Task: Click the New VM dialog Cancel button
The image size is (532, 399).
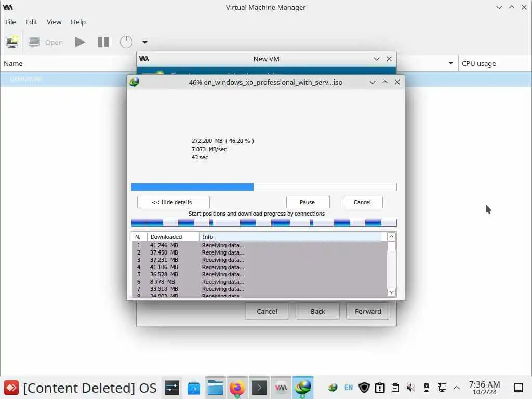Action: (x=267, y=312)
